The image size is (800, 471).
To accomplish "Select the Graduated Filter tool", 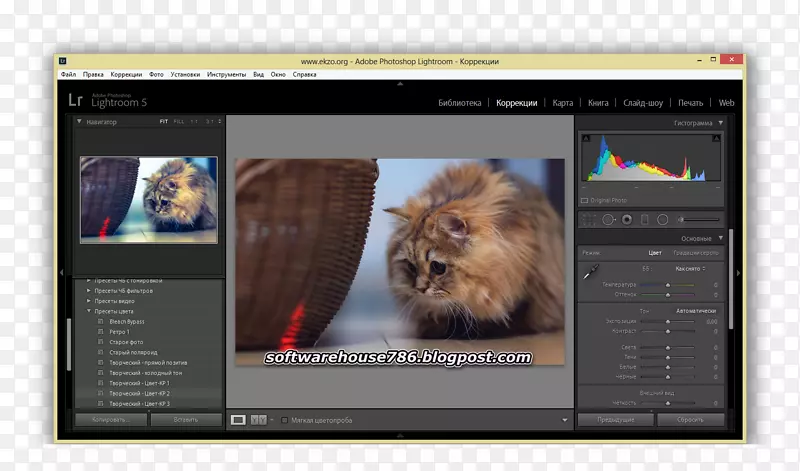I will (x=644, y=219).
